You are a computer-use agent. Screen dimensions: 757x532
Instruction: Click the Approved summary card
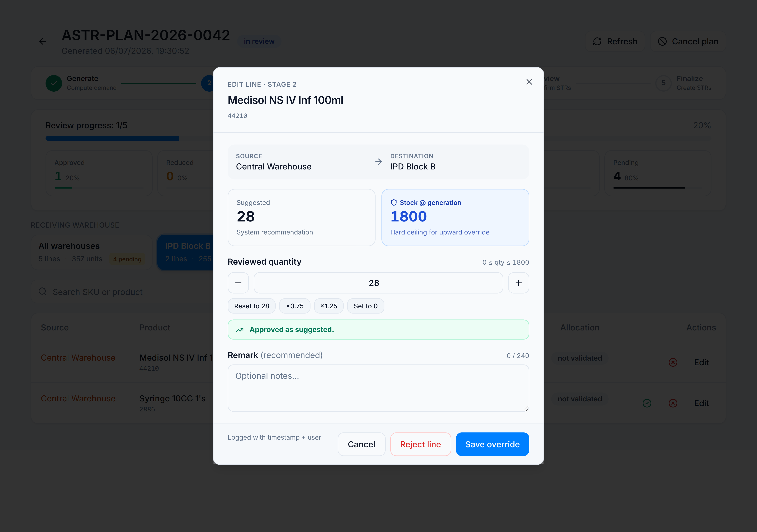coord(99,173)
